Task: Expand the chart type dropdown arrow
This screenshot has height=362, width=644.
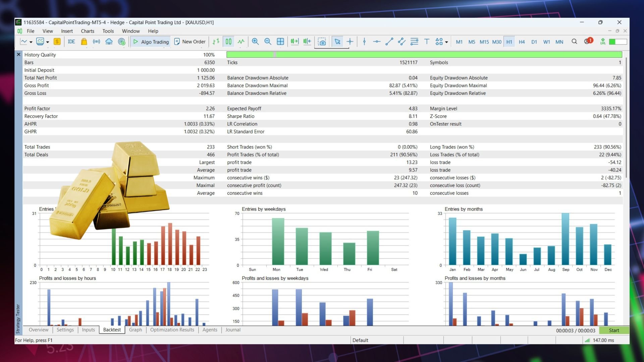Action: coord(31,42)
